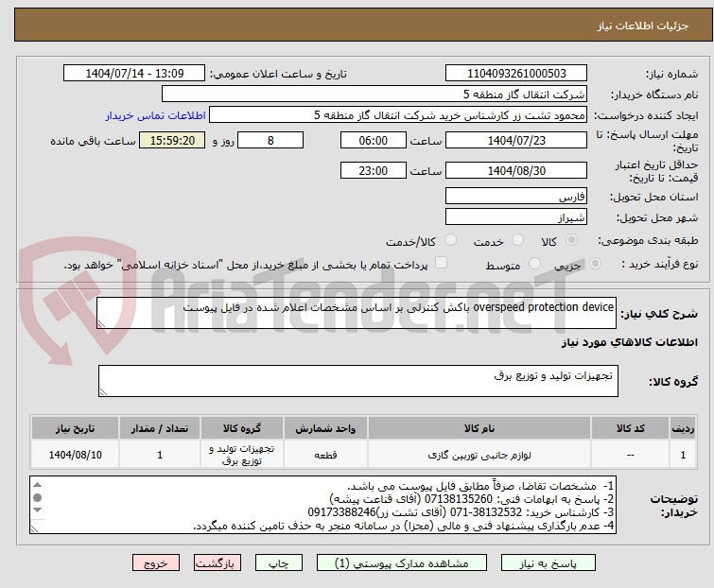714x588 pixels.
Task: Click the announcement date field 1404/07/14
Action: pos(134,74)
